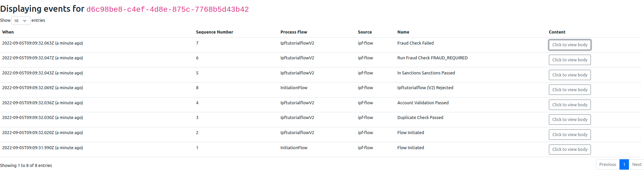
Task: Go to the Next page
Action: coord(637,165)
